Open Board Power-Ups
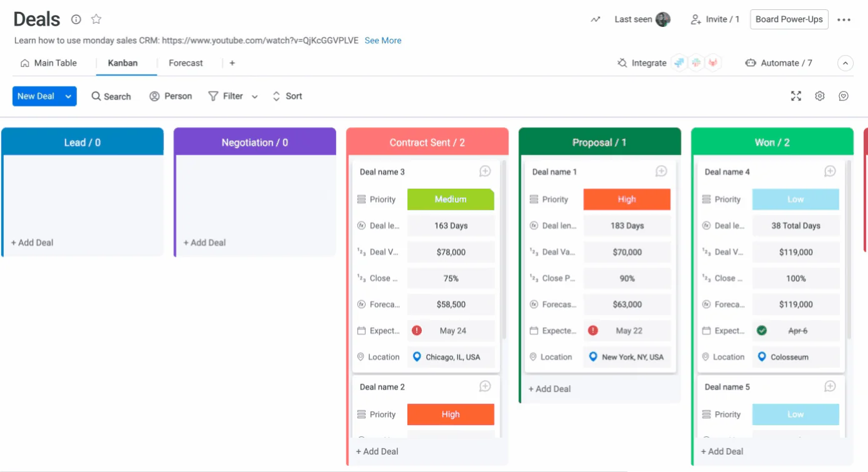Screen dimensions: 868x472 (x=789, y=19)
